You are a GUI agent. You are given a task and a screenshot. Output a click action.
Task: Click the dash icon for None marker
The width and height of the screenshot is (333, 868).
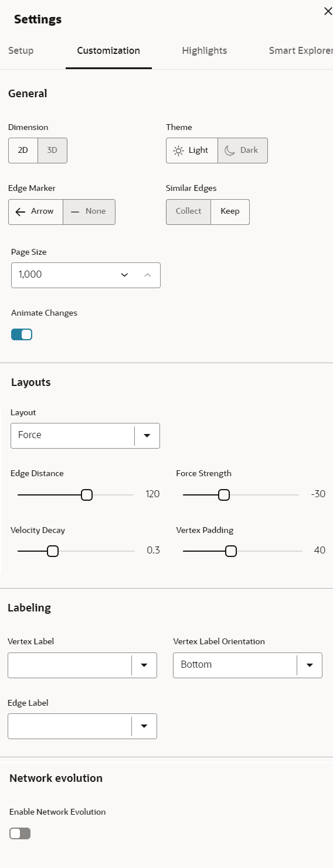click(74, 212)
